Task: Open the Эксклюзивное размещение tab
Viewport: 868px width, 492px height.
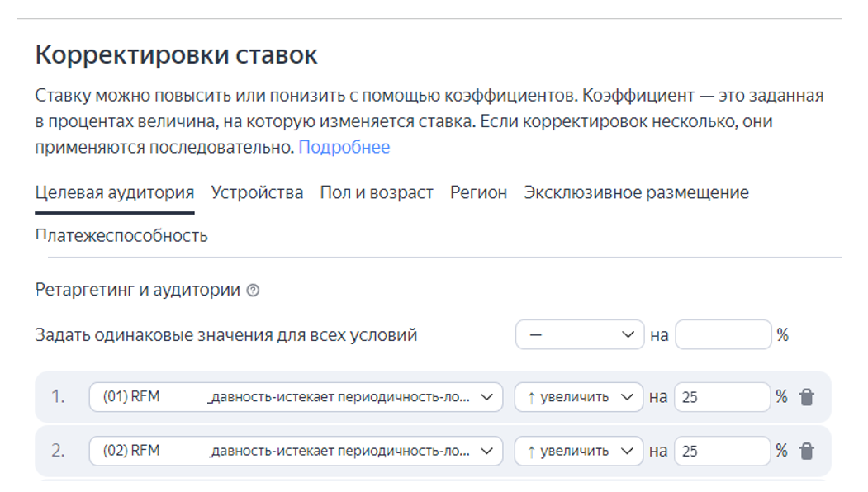Action: pos(636,193)
